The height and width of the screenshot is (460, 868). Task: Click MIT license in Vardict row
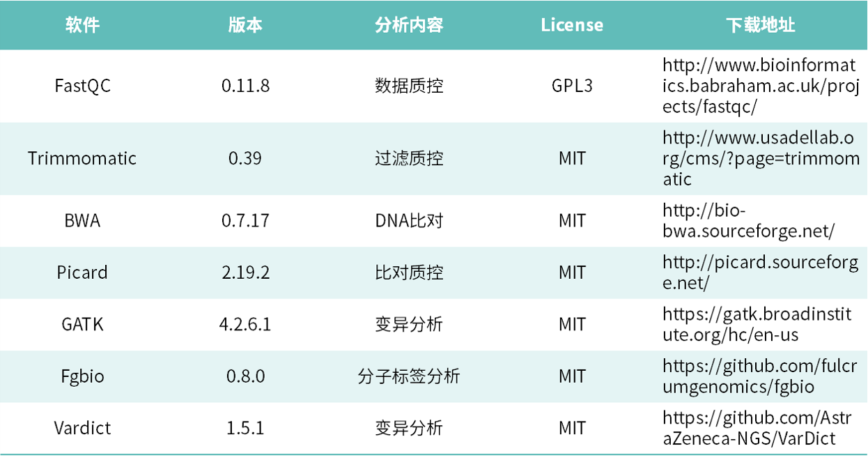(x=572, y=428)
